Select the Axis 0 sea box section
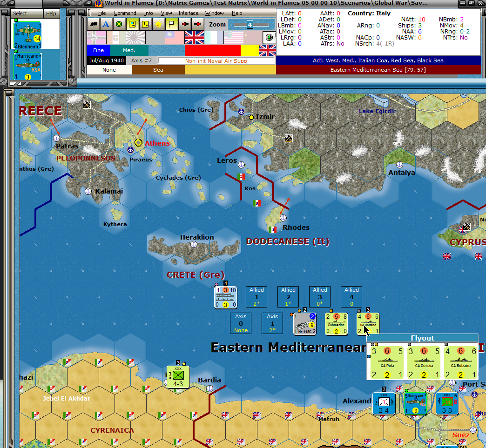The image size is (486, 448). [x=241, y=323]
